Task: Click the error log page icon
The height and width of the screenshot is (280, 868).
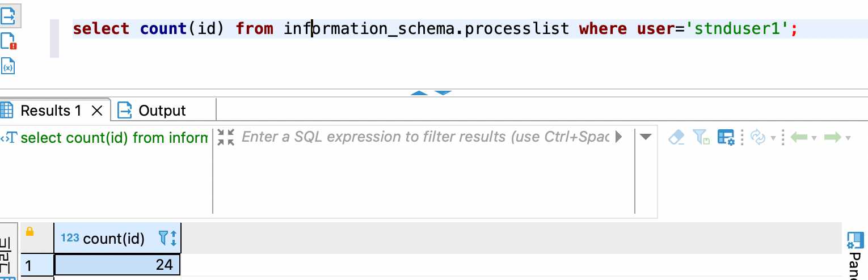Action: (8, 42)
